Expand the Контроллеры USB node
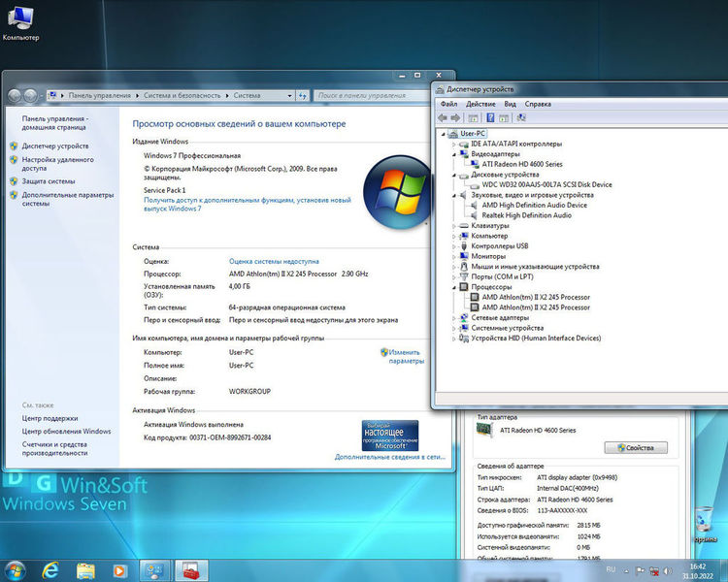This screenshot has height=582, width=728. (454, 246)
